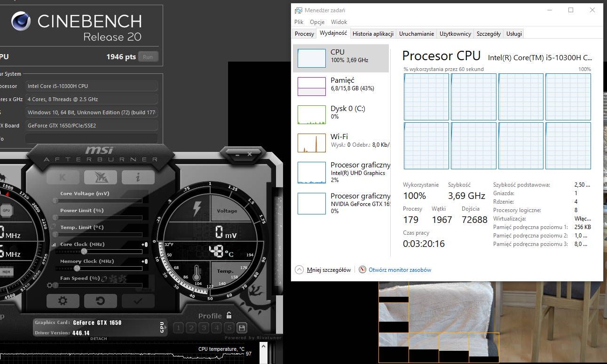Collapse view with Mniej szczegółów

[x=323, y=270]
